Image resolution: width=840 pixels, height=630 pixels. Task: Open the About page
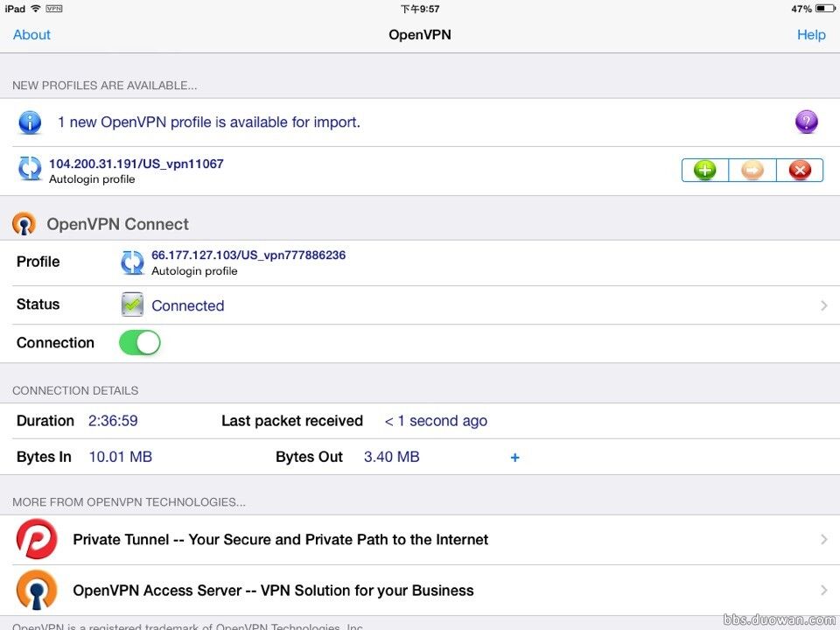coord(31,35)
